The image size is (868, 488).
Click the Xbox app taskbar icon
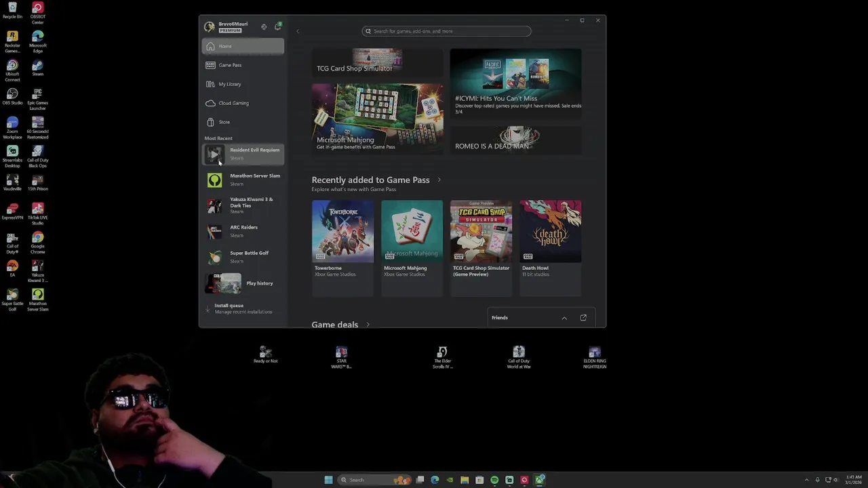click(539, 480)
